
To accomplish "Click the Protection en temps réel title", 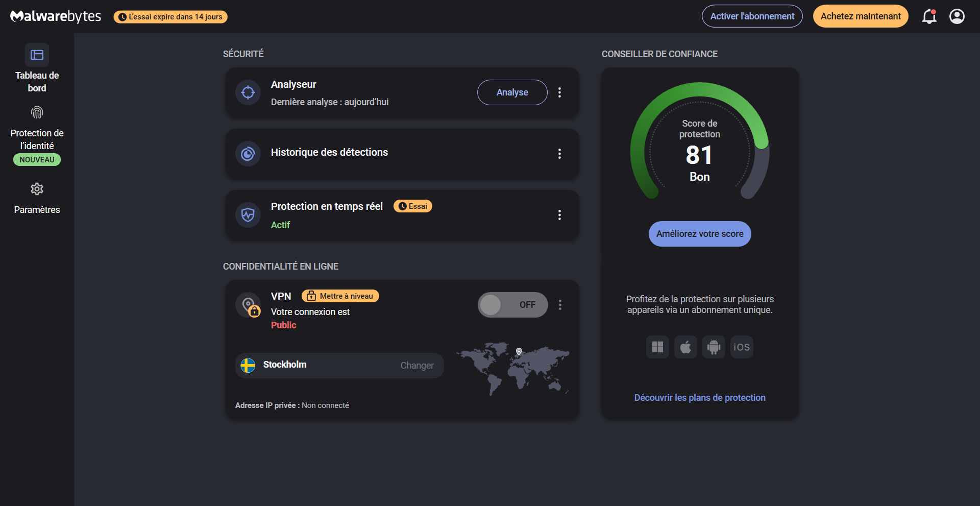I will [x=327, y=206].
